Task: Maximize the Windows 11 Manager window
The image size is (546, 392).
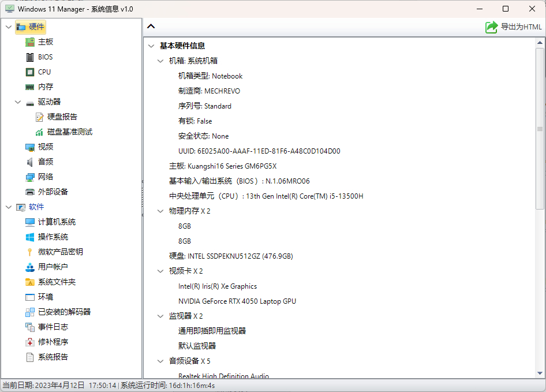Action: 506,9
